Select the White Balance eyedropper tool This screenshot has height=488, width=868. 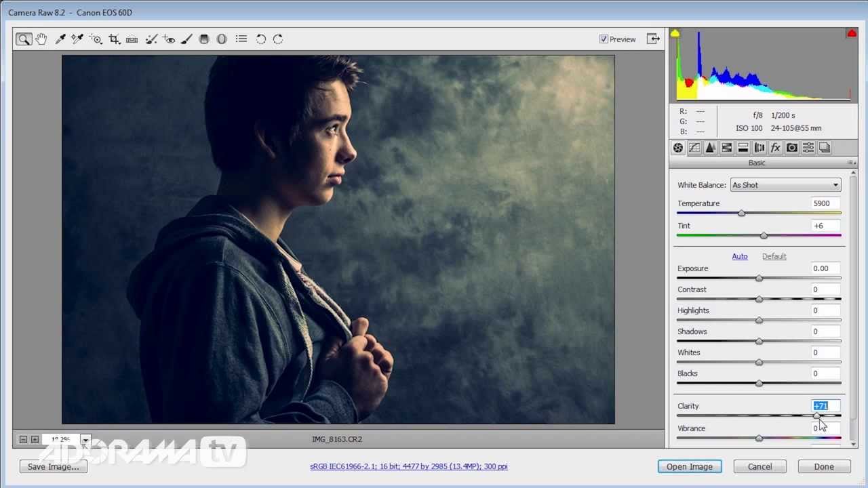pyautogui.click(x=60, y=39)
